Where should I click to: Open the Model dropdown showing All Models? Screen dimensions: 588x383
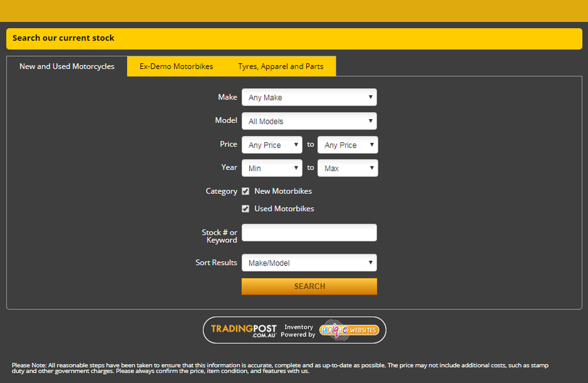tap(309, 121)
